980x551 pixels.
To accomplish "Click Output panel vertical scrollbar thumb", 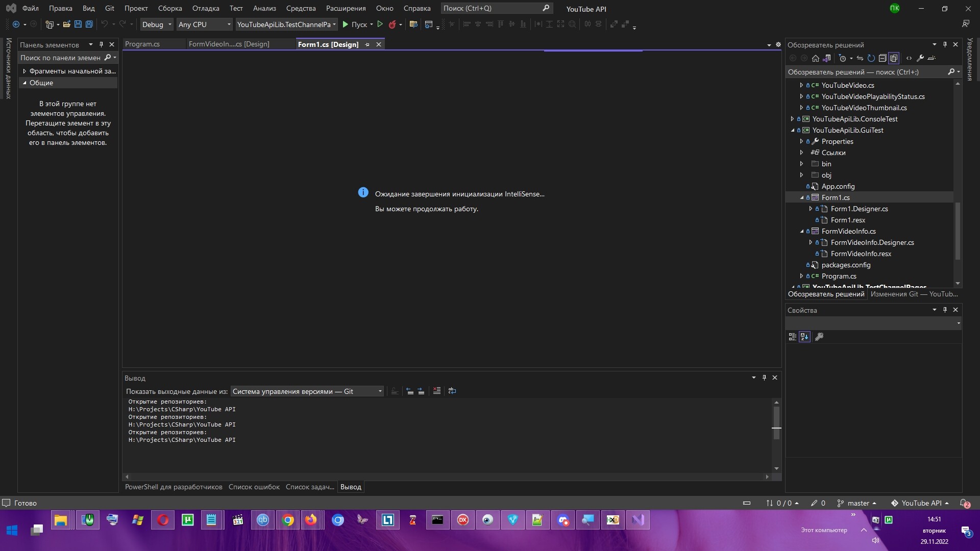I will pyautogui.click(x=776, y=422).
